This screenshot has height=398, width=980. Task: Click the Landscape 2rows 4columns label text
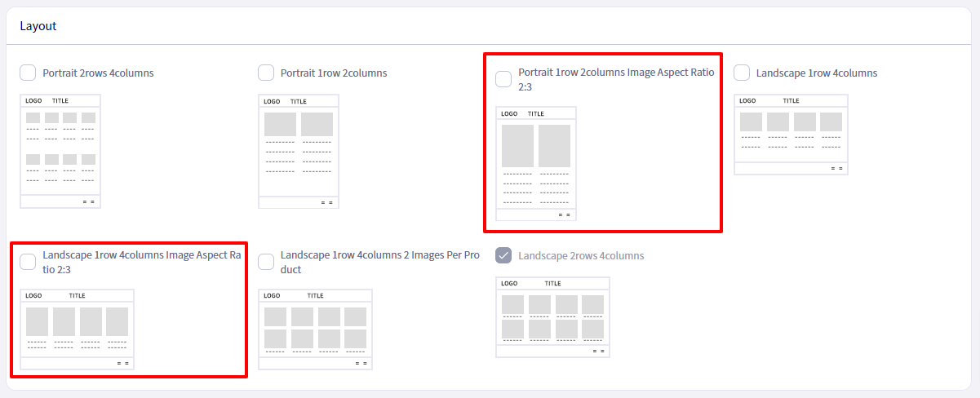point(581,256)
